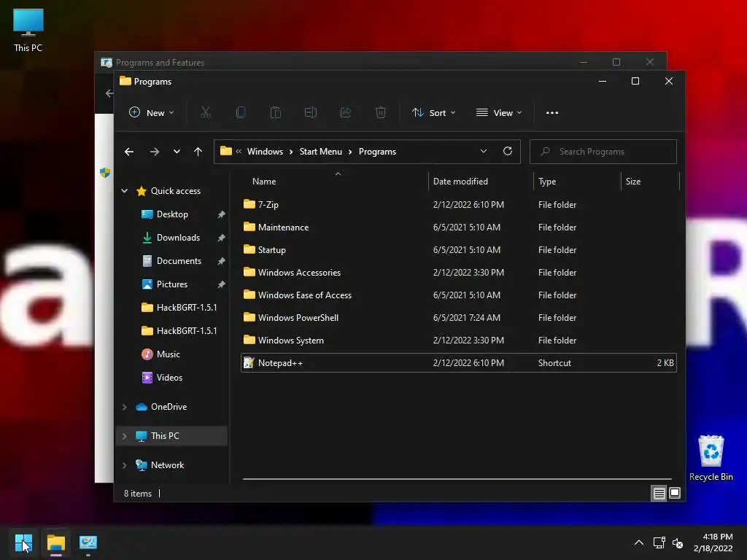Sort by Size column header
The width and height of the screenshot is (747, 560).
pos(650,182)
